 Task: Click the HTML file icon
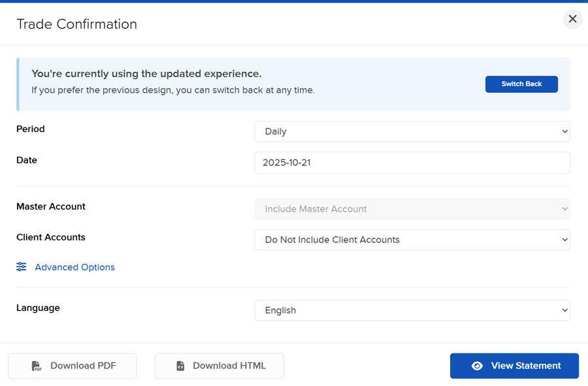click(180, 366)
